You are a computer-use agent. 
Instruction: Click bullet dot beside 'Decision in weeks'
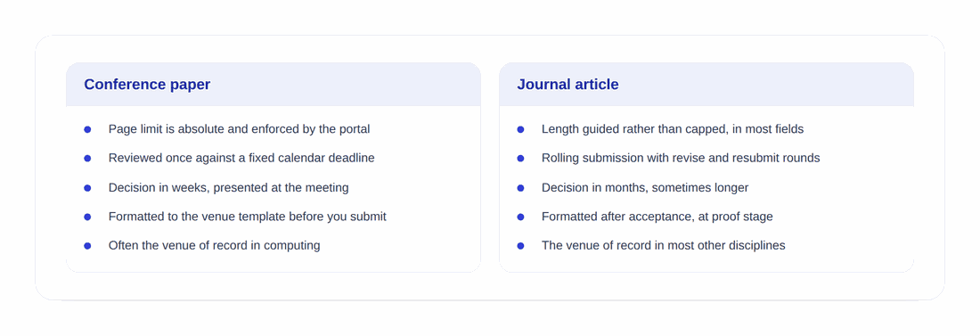tap(87, 188)
